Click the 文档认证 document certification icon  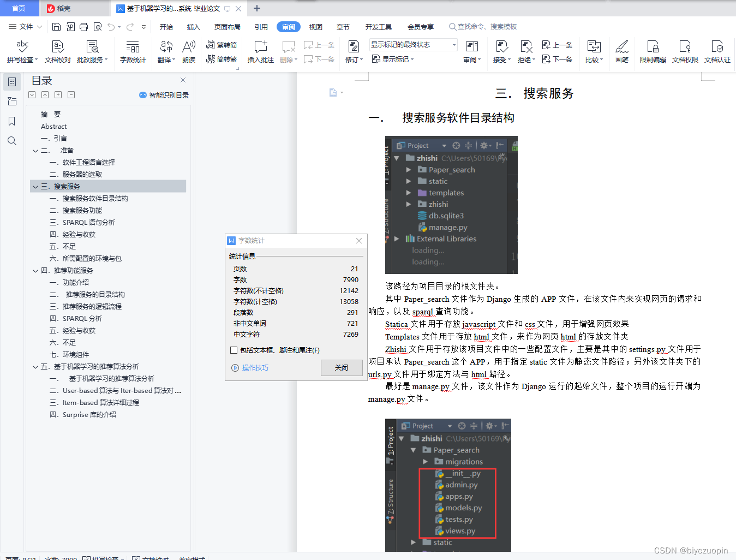[717, 51]
